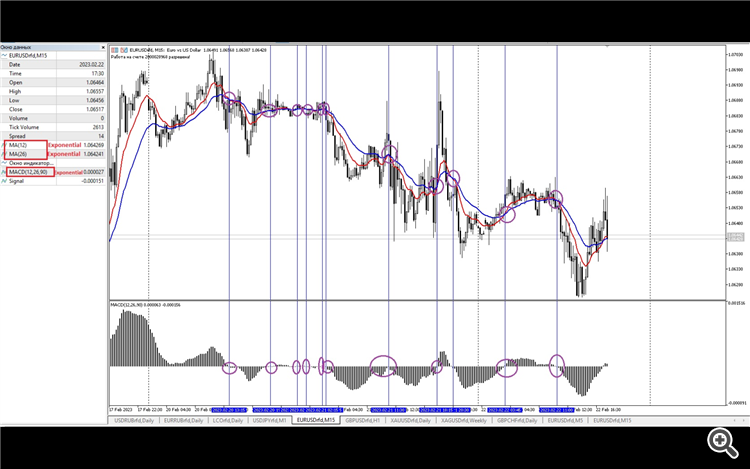
Task: Click the High value 1.06557
Action: 95,91
